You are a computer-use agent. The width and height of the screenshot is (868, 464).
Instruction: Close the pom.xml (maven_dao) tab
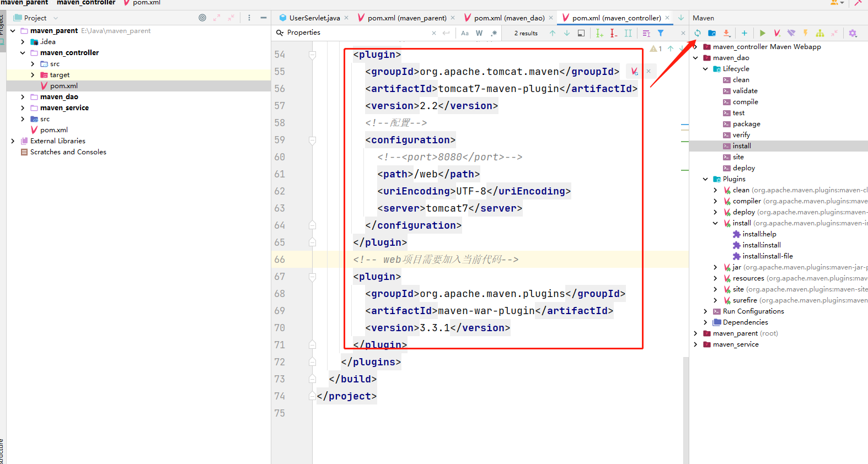point(551,18)
